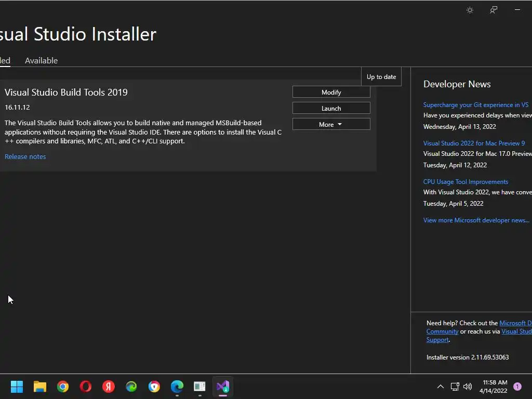
Task: Open the colorful shield browser taskbar icon
Action: pyautogui.click(x=154, y=387)
